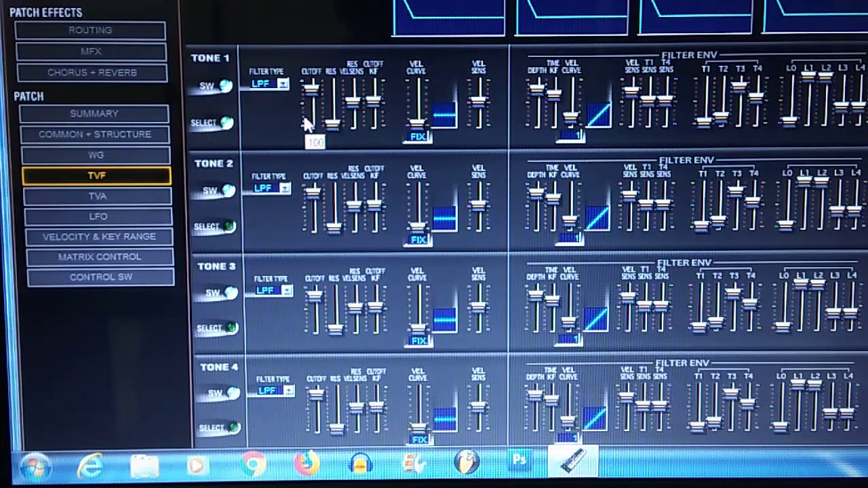Click Tone 1 Vel Curve slider handle

pos(418,124)
